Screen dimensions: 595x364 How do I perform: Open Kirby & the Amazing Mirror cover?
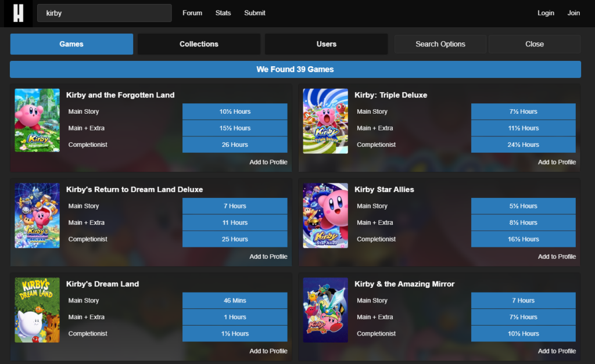click(x=325, y=310)
